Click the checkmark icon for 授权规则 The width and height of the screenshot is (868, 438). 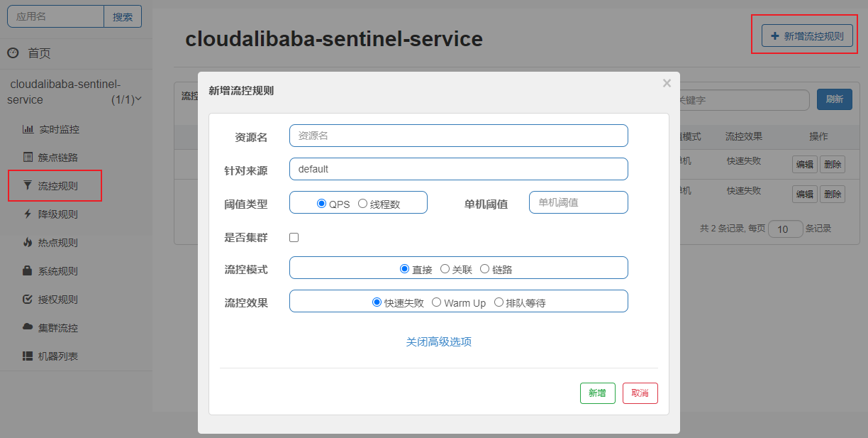[28, 300]
